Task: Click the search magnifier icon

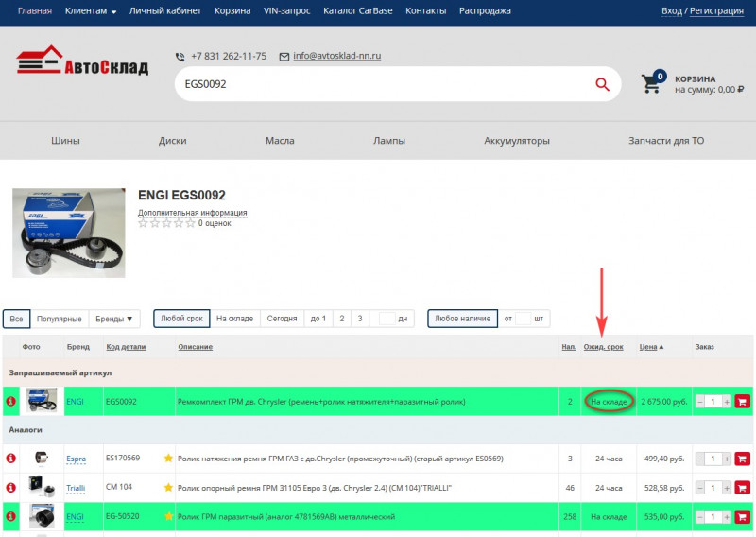Action: pos(602,84)
